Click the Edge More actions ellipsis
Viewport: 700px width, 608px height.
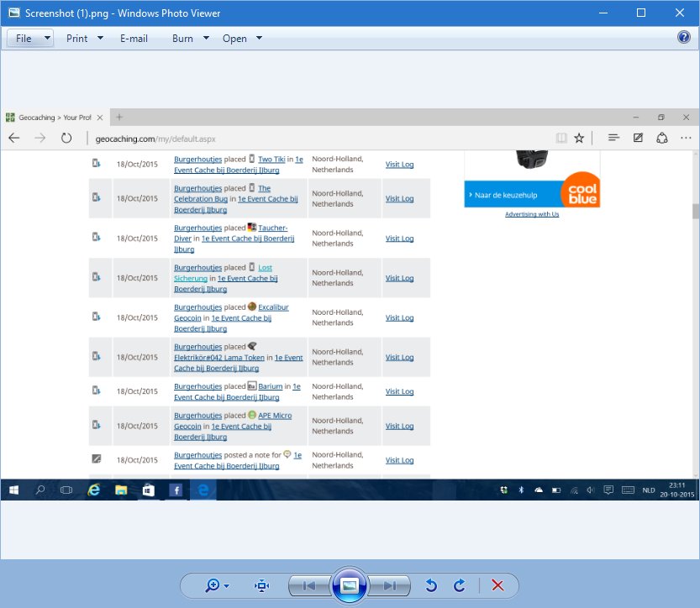687,139
